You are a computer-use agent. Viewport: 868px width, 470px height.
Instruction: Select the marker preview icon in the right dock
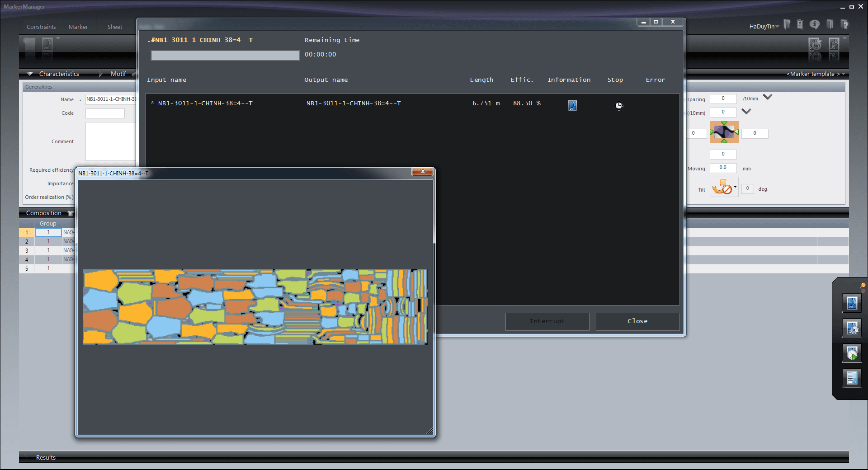pyautogui.click(x=852, y=303)
